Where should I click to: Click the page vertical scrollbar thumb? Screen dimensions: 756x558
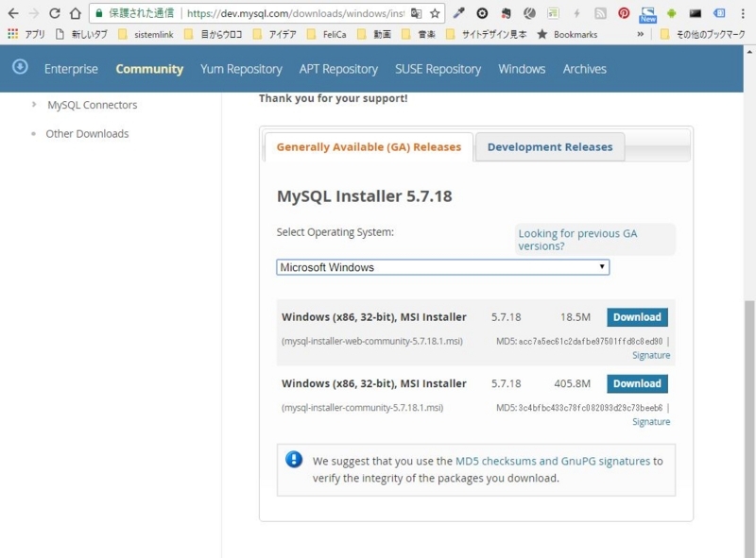[749, 429]
